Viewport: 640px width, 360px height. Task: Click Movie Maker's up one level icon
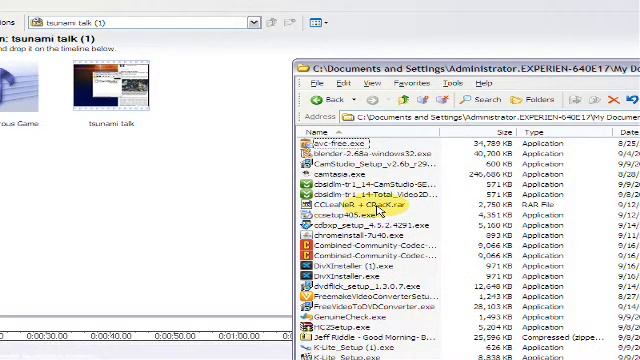(x=271, y=22)
